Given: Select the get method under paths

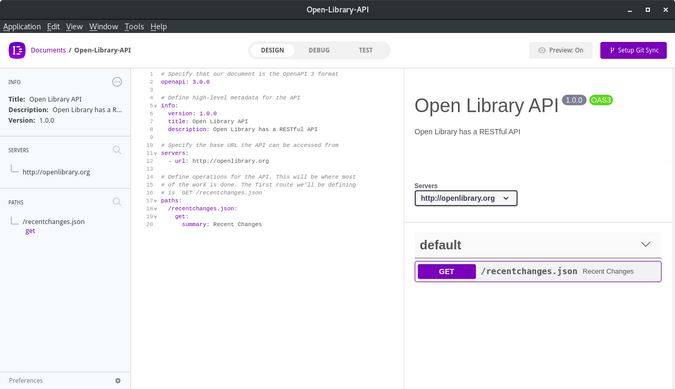Looking at the screenshot, I should click(x=30, y=231).
